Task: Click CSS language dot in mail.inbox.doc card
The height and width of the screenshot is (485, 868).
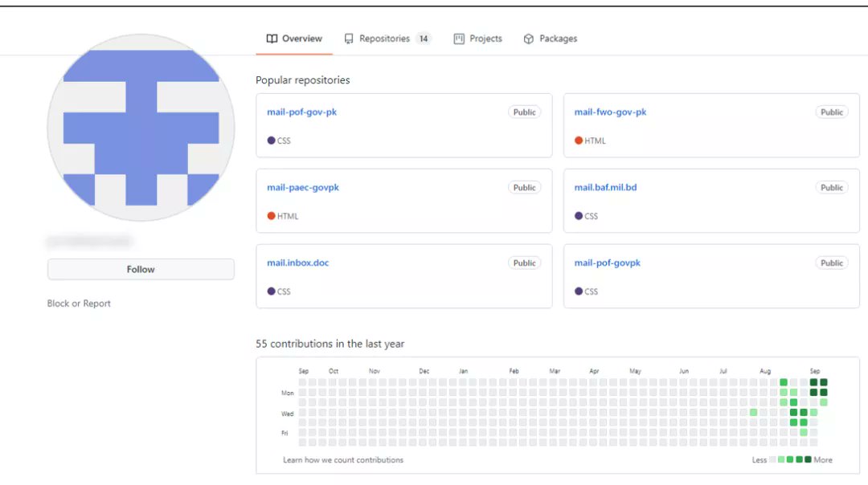Action: click(x=272, y=291)
